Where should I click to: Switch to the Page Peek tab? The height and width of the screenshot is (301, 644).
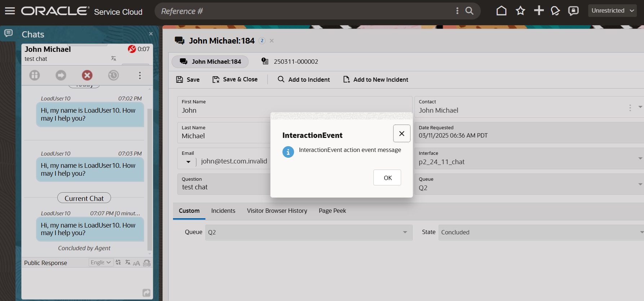pos(332,211)
